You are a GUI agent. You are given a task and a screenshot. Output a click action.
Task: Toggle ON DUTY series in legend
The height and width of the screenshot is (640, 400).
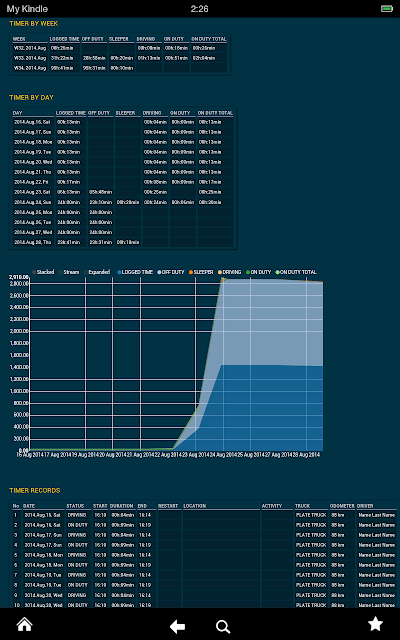point(258,272)
